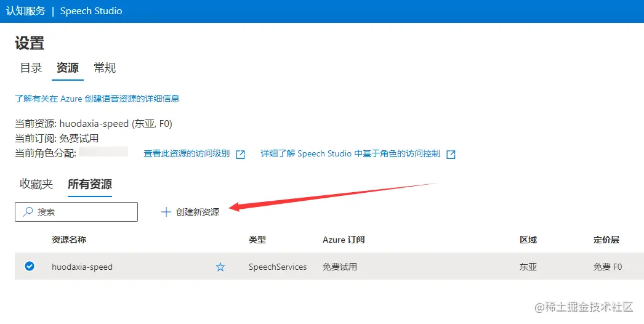Select the 所有资源 tab
Screen dimensions: 644x324
point(90,184)
